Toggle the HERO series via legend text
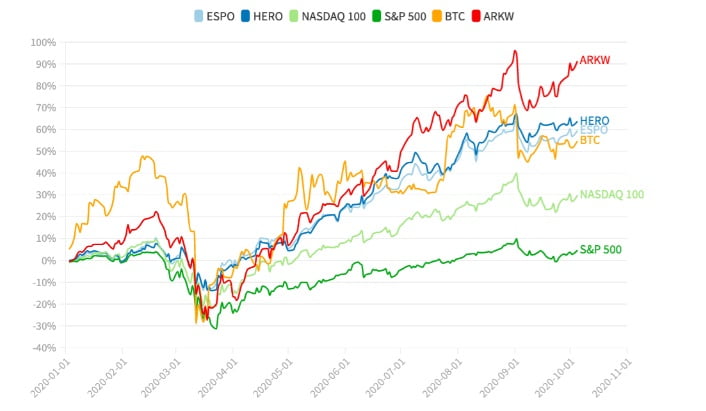Viewport: 706px width, 411px height. (x=266, y=16)
